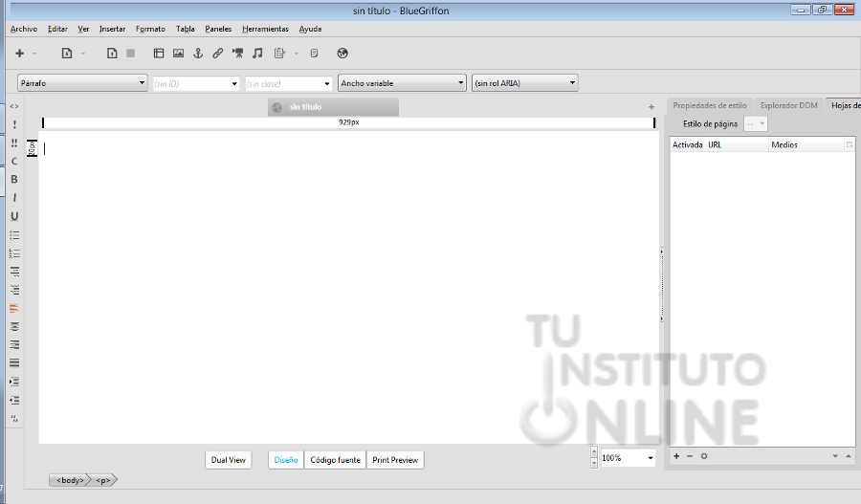The width and height of the screenshot is (861, 504).
Task: Click the save document icon with up arrow
Action: (x=112, y=54)
